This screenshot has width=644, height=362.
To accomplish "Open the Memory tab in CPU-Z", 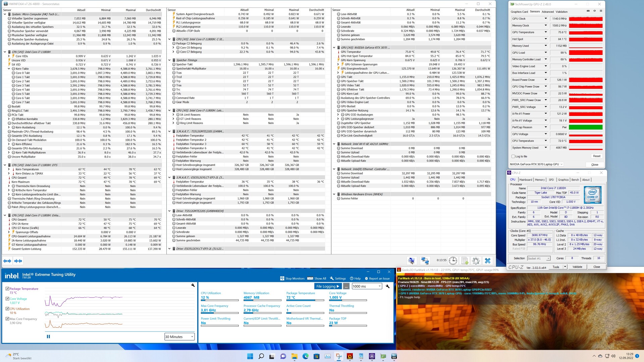I will 540,180.
